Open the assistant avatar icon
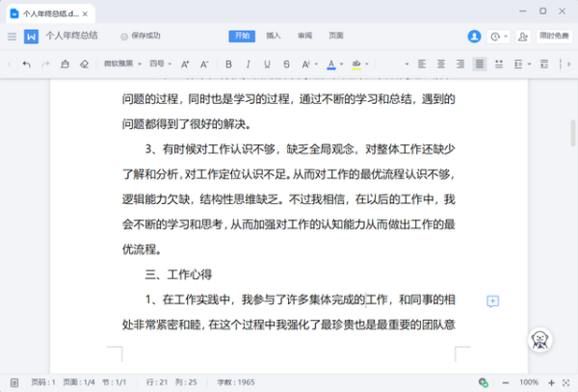This screenshot has height=392, width=578. click(x=540, y=339)
